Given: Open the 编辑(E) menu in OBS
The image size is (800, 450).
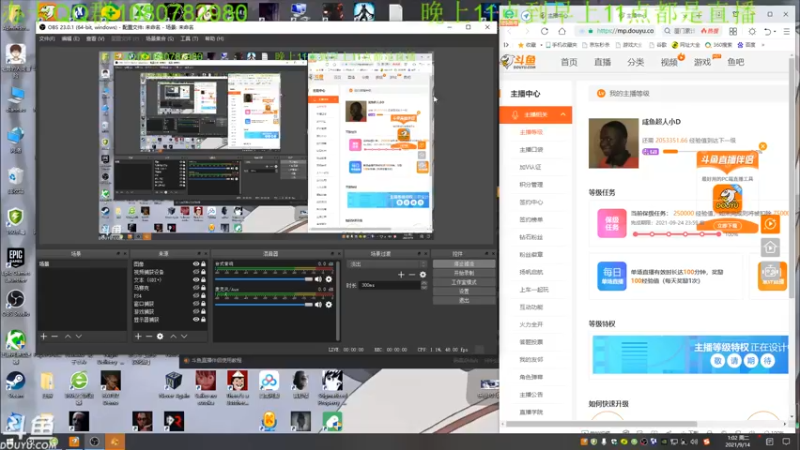Looking at the screenshot, I should coord(70,39).
